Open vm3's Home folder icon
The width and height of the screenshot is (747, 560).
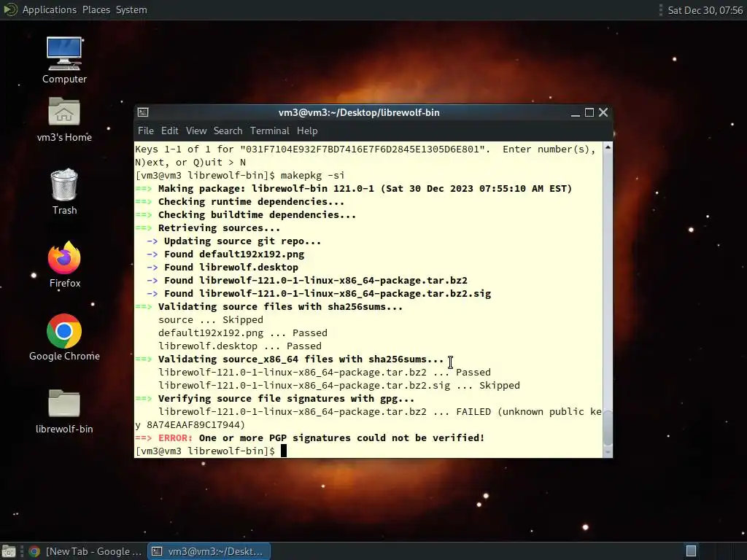tap(64, 120)
